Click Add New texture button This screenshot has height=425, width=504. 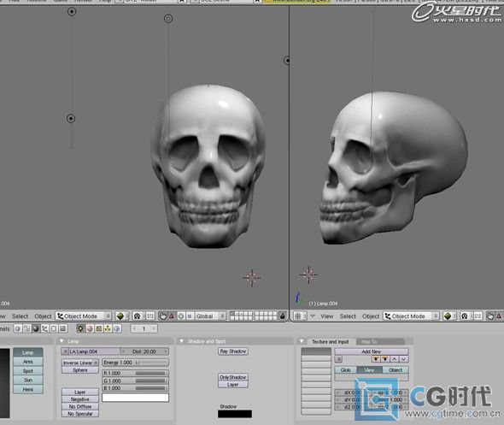coord(372,351)
